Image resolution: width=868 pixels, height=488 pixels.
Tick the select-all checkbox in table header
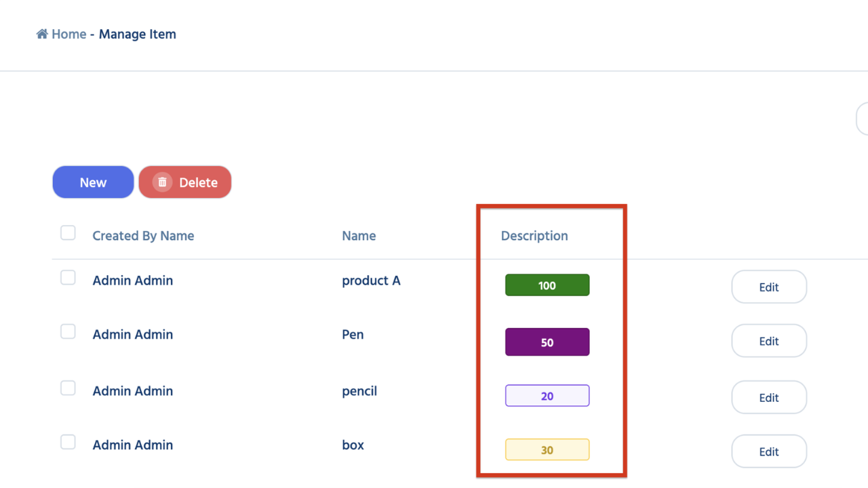pos(68,233)
